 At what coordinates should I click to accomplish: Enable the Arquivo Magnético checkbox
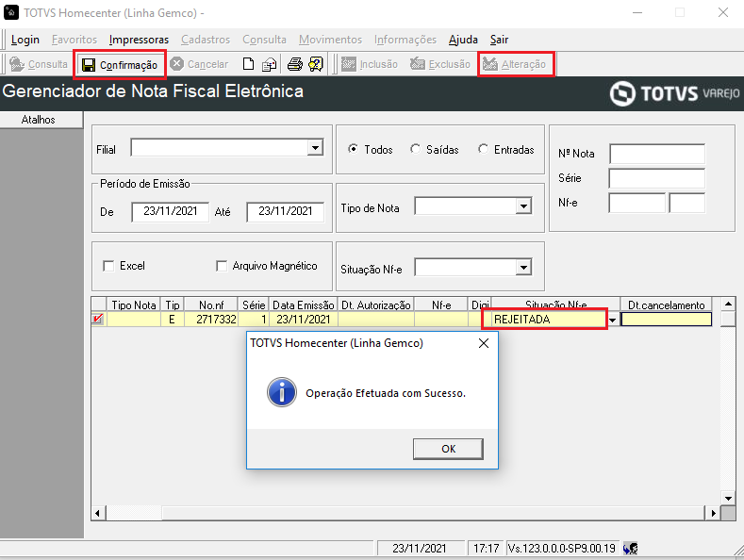(x=222, y=266)
